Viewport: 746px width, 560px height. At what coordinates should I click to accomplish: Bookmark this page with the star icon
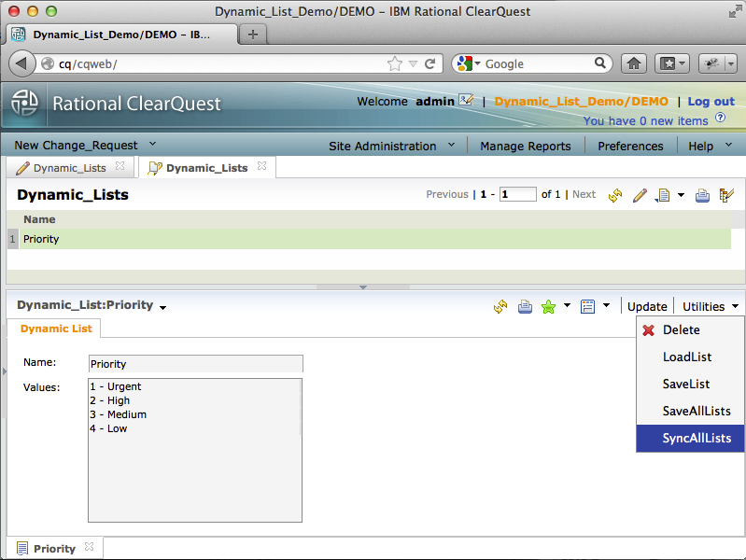click(395, 63)
